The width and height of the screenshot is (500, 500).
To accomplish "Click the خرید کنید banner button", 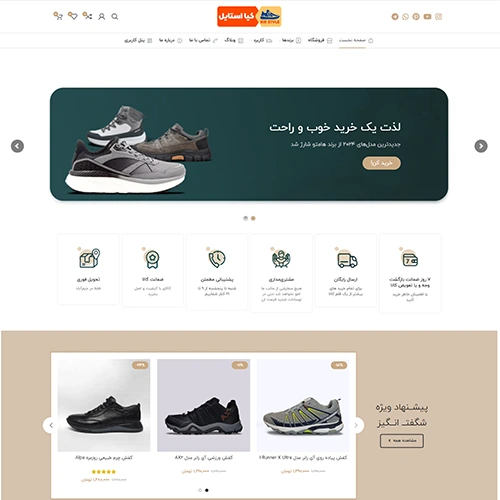I will tap(382, 163).
